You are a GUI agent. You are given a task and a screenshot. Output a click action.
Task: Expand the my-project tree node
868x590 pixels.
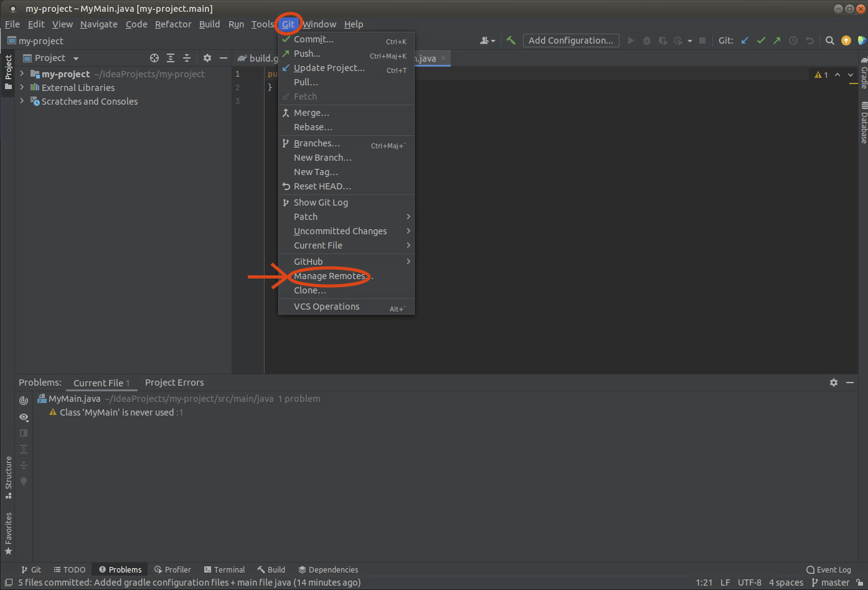tap(22, 74)
